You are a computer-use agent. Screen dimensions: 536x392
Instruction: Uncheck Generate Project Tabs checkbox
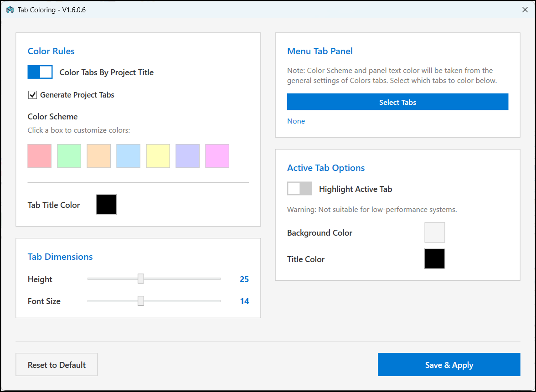(x=32, y=95)
